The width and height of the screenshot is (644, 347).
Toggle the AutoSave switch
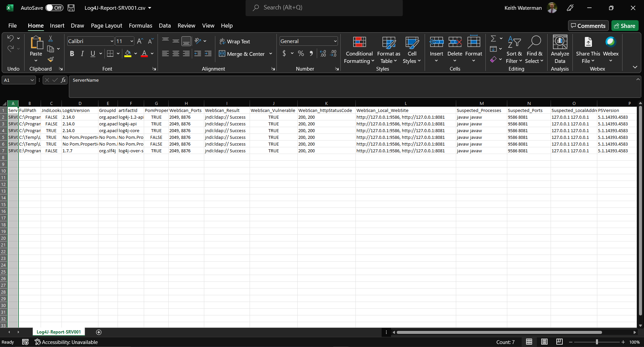[54, 8]
